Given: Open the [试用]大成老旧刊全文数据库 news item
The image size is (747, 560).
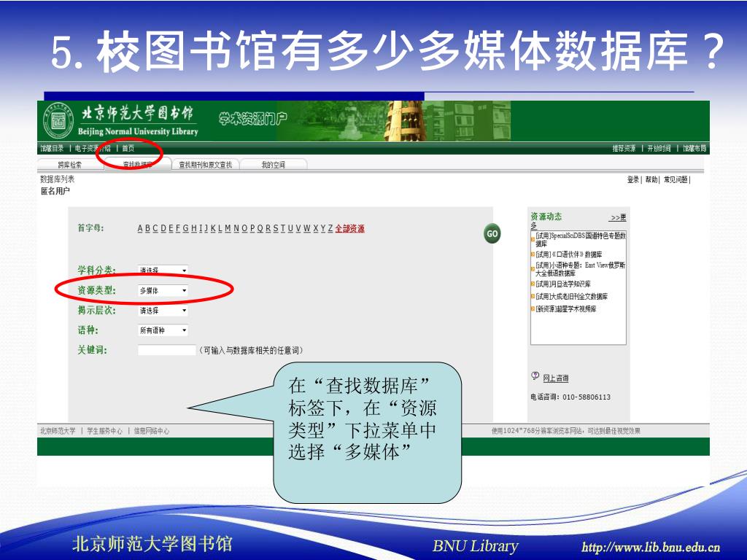Looking at the screenshot, I should [x=572, y=296].
